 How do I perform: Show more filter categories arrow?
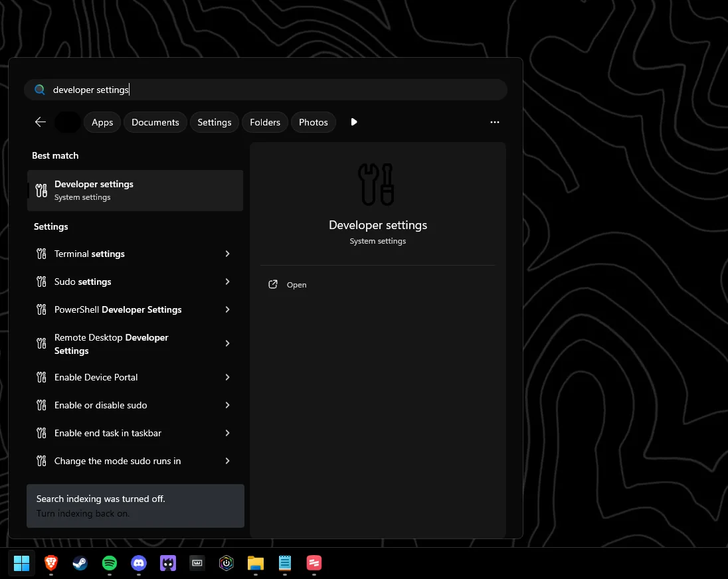pos(354,122)
